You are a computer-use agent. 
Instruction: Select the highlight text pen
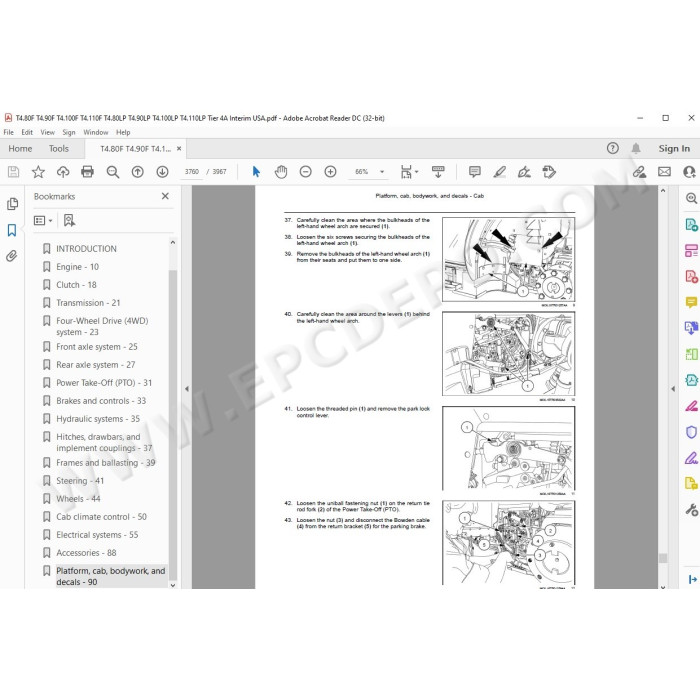click(500, 172)
